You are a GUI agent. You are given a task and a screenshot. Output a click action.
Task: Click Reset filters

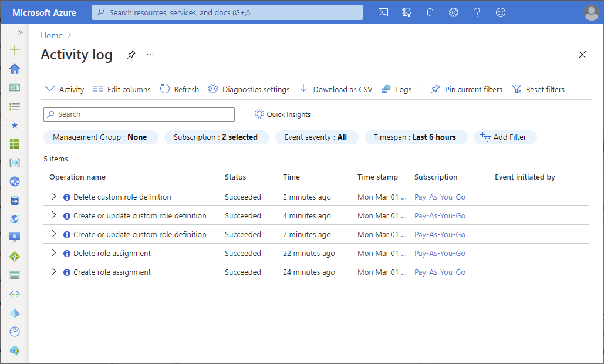pyautogui.click(x=538, y=89)
